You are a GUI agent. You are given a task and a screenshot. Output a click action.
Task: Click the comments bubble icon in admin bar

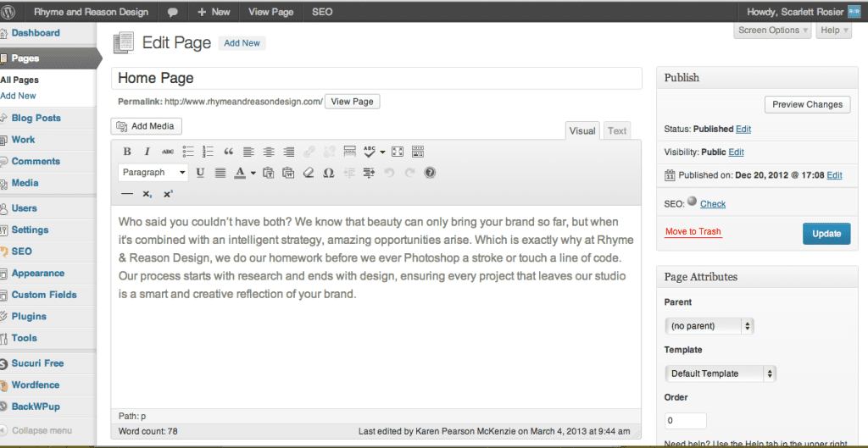click(173, 12)
